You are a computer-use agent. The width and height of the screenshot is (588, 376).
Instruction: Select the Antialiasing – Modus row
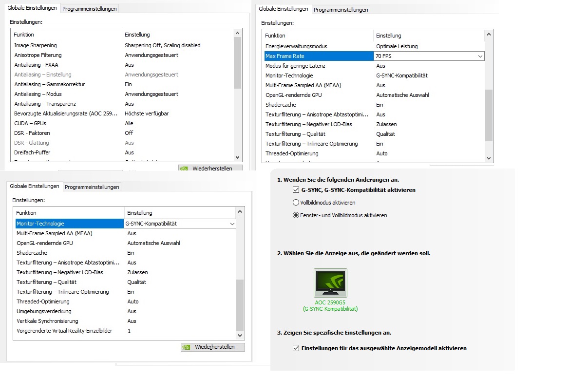click(x=122, y=94)
